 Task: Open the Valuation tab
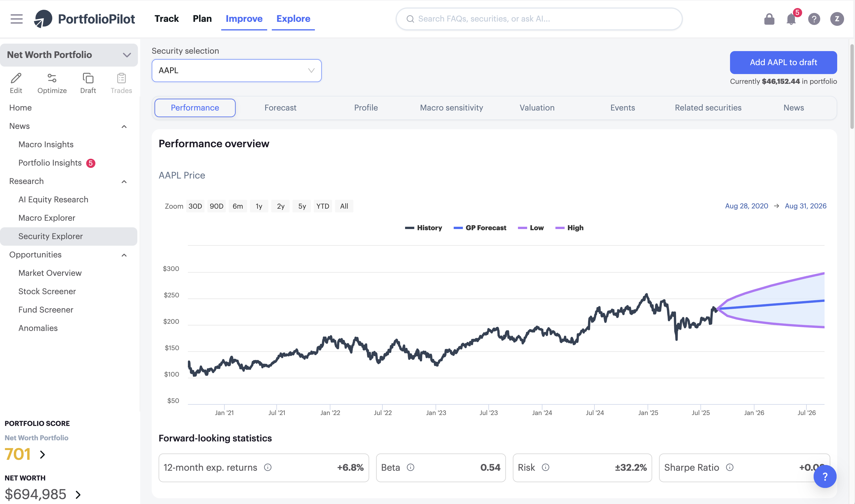click(x=537, y=108)
